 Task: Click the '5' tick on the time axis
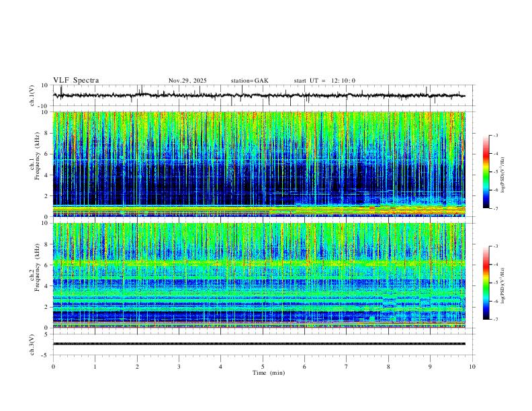(x=263, y=367)
